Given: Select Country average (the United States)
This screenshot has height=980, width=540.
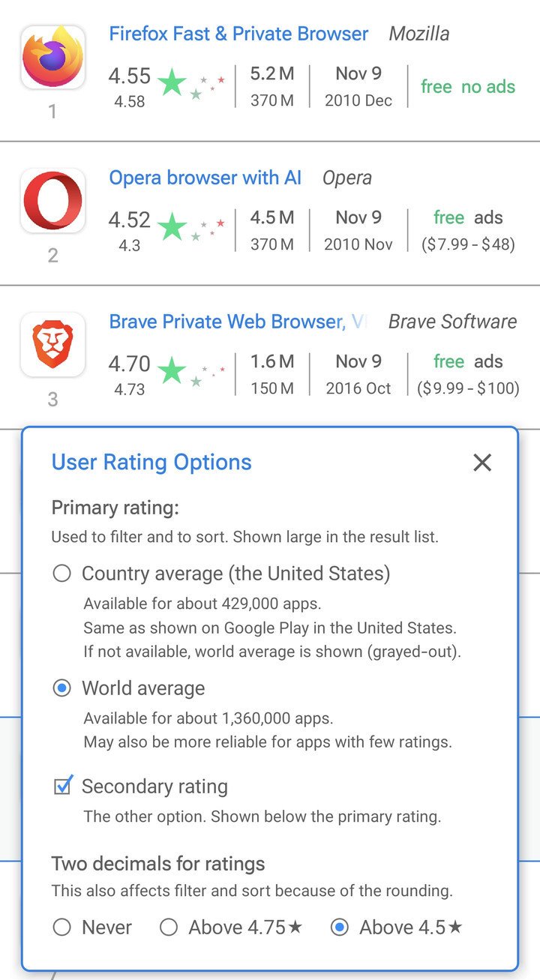Looking at the screenshot, I should [x=62, y=574].
